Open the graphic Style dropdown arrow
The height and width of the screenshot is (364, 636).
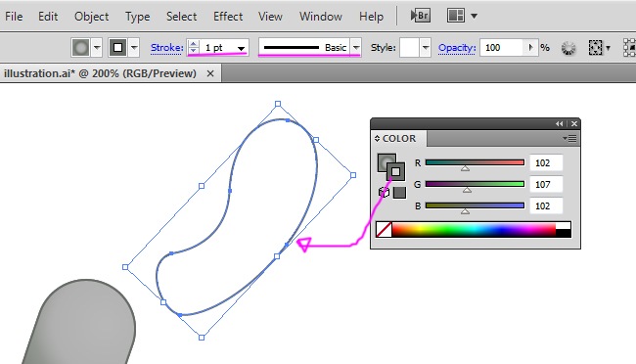click(x=425, y=48)
